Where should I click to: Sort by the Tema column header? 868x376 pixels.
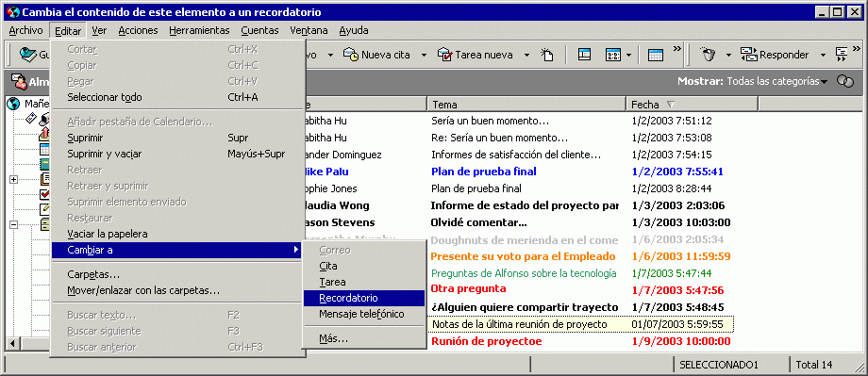click(526, 104)
